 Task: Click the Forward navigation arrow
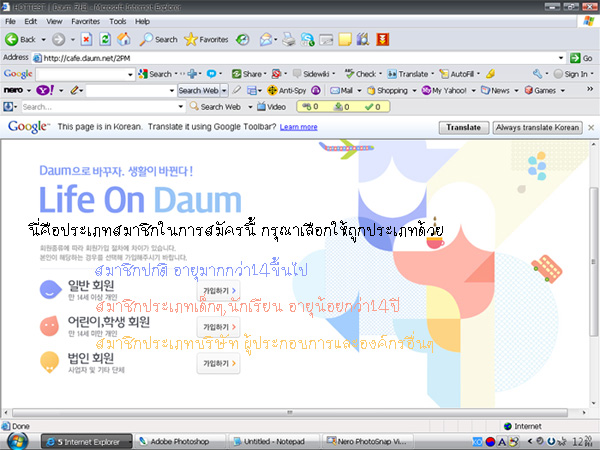tap(59, 39)
